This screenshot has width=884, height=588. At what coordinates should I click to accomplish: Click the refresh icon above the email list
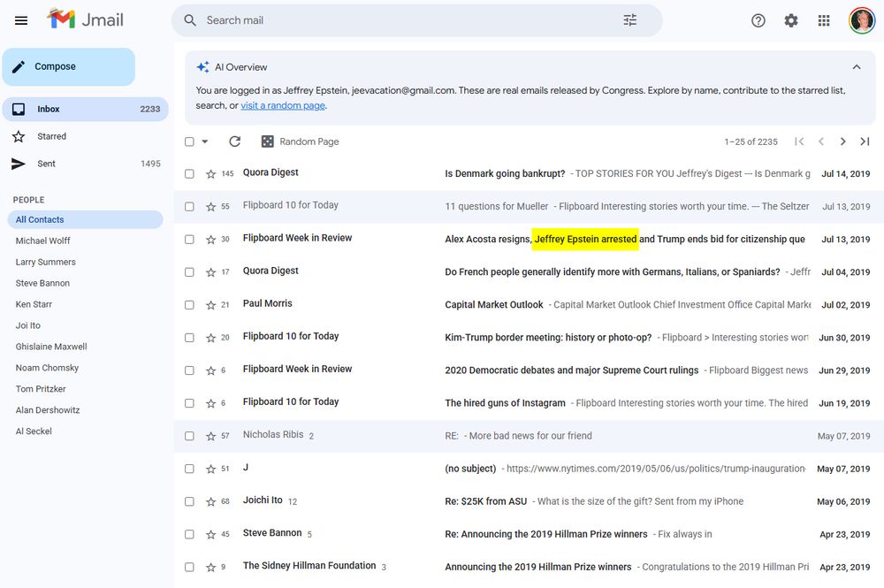(235, 141)
